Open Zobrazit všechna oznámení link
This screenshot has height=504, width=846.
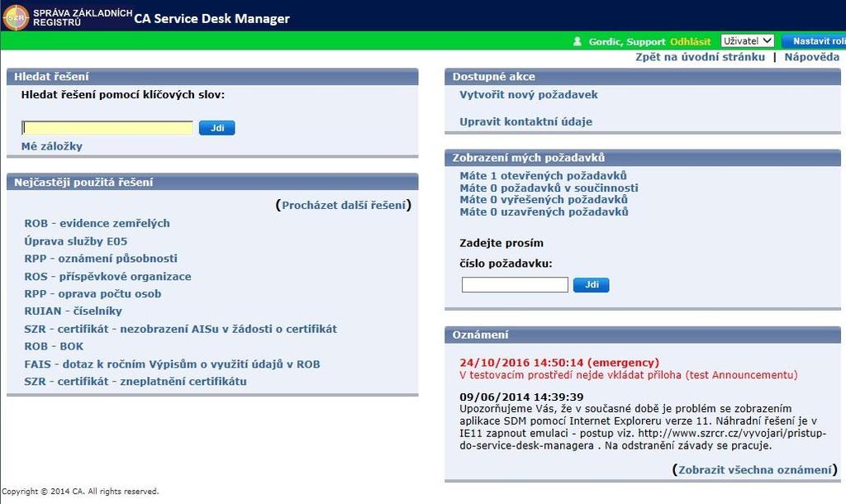[755, 470]
